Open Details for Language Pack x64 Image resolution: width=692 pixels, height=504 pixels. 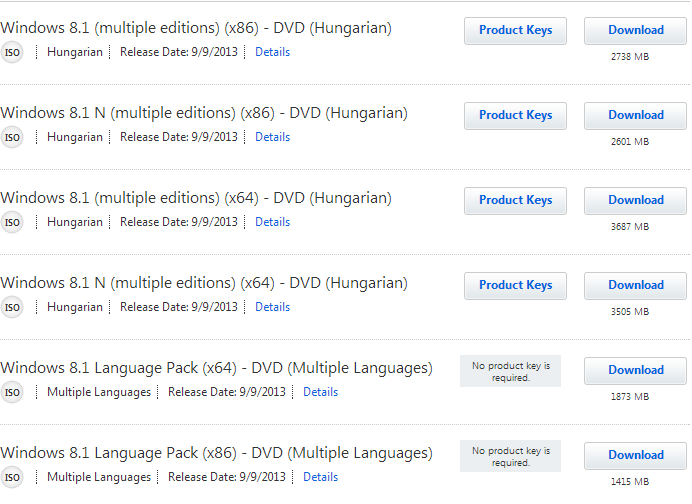pos(320,392)
